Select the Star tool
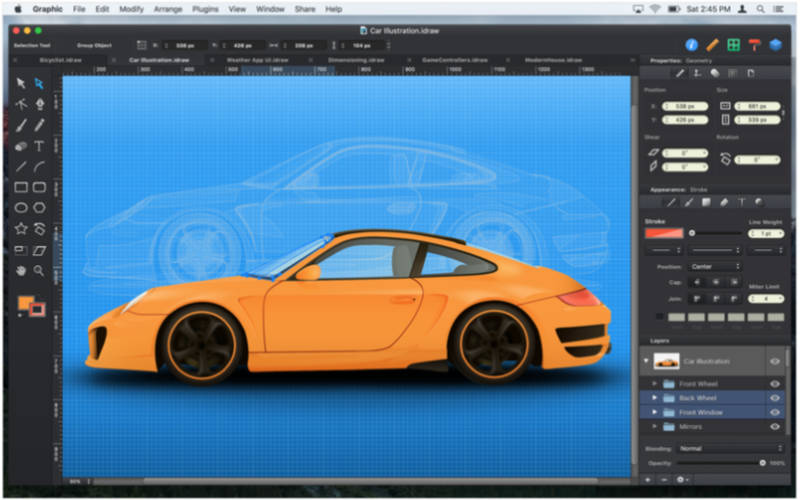The height and width of the screenshot is (500, 800). [x=21, y=229]
